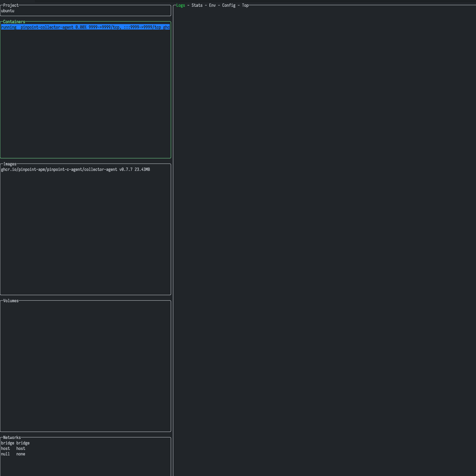
Task: Open the Stats tab
Action: click(x=197, y=5)
